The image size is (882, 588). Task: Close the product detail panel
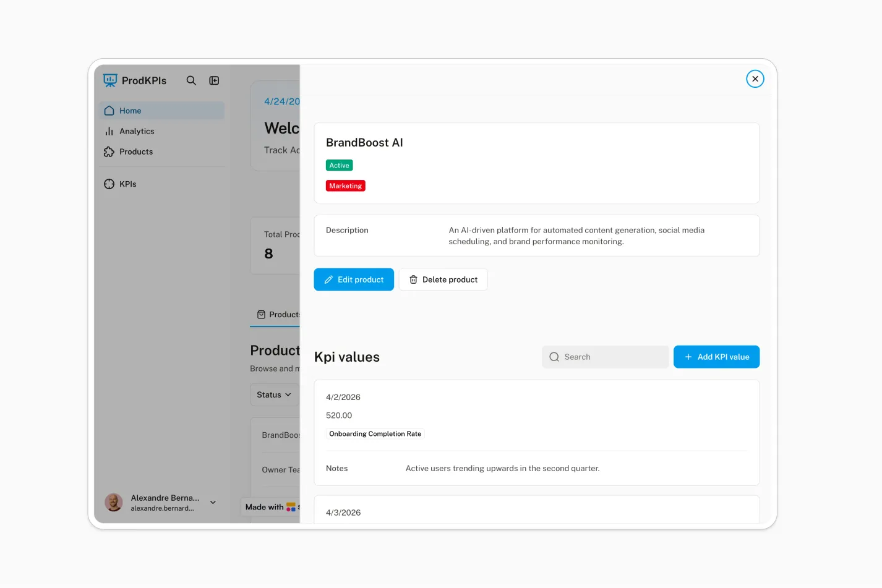coord(755,79)
